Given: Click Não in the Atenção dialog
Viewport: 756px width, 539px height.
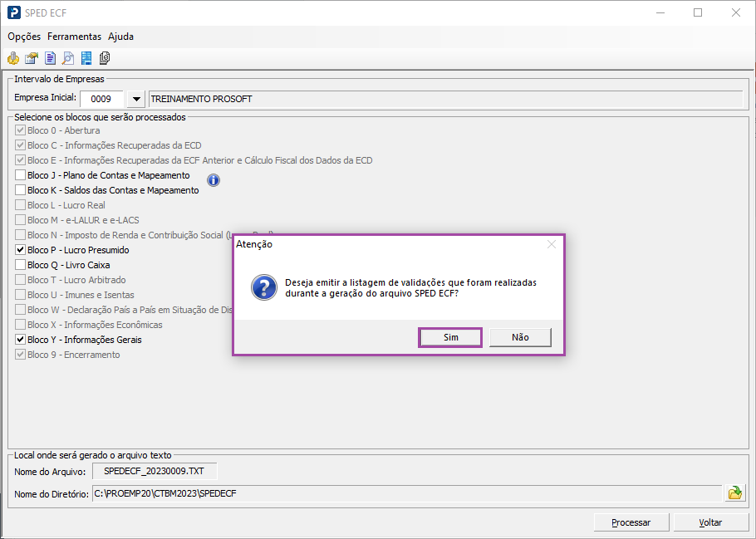Looking at the screenshot, I should [x=520, y=337].
